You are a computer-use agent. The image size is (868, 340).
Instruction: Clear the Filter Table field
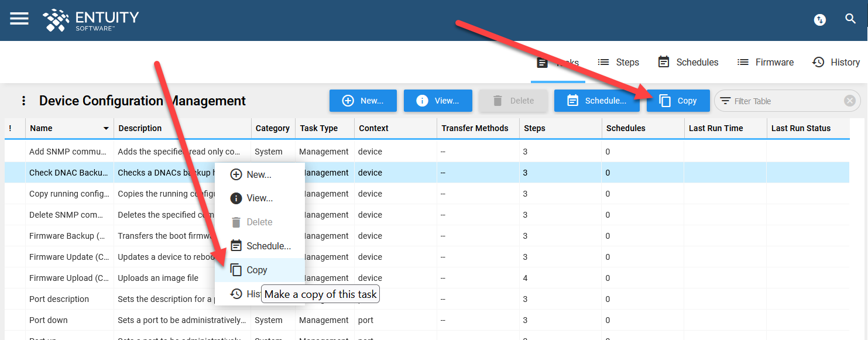pyautogui.click(x=850, y=101)
